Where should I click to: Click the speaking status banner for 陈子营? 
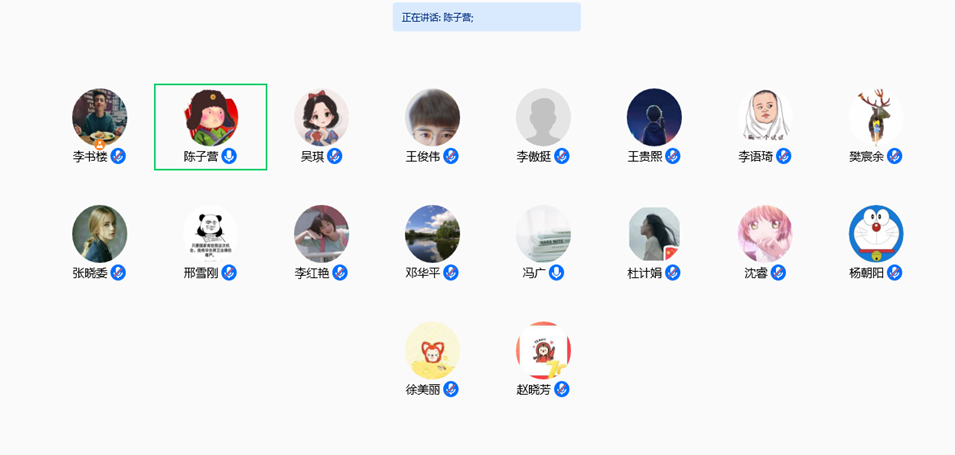tap(487, 17)
